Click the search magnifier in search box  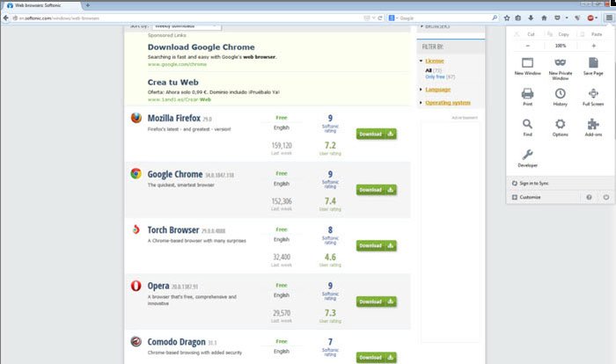tap(495, 18)
